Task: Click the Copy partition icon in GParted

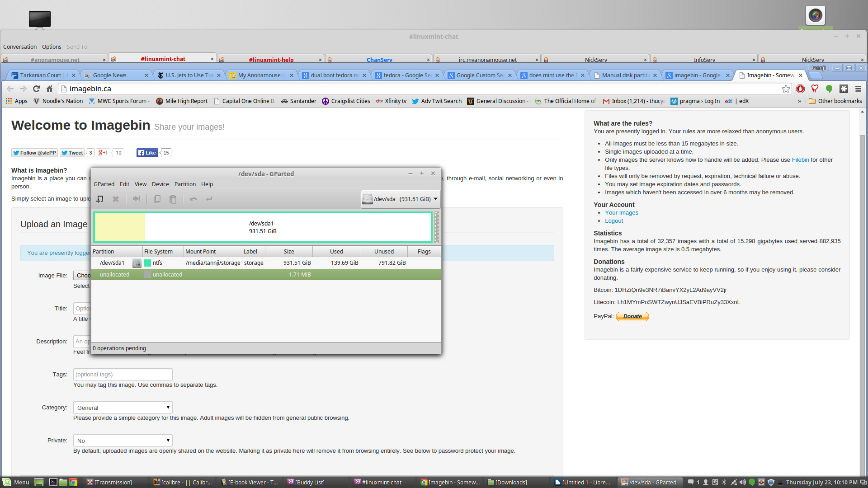Action: click(x=157, y=199)
